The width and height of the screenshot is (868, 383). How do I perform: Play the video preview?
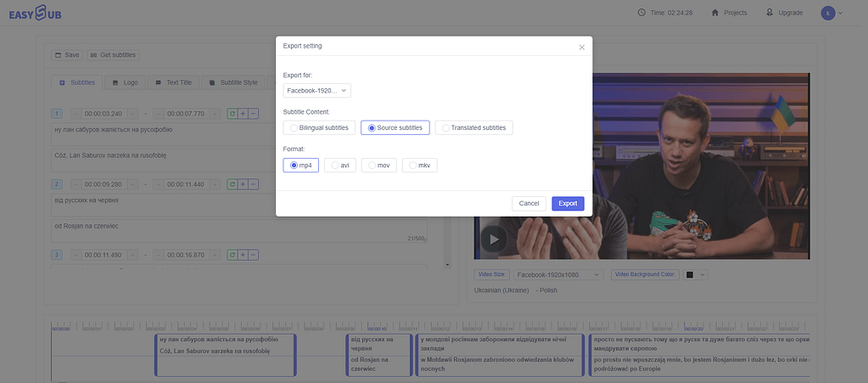[493, 239]
